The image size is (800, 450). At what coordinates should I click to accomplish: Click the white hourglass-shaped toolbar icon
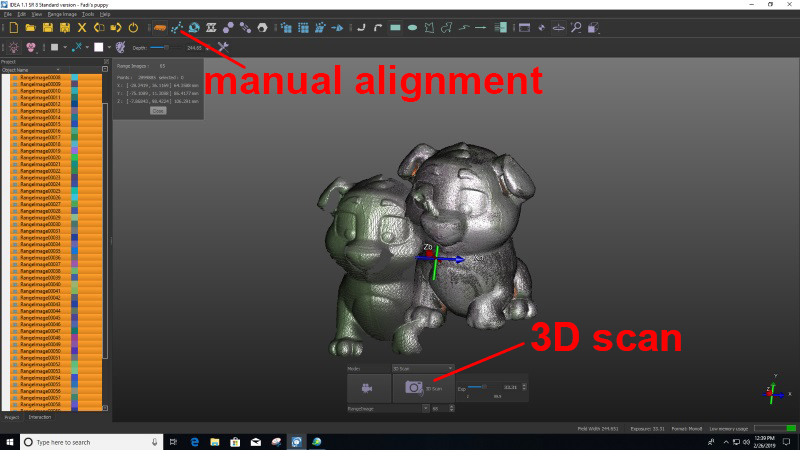click(x=211, y=28)
